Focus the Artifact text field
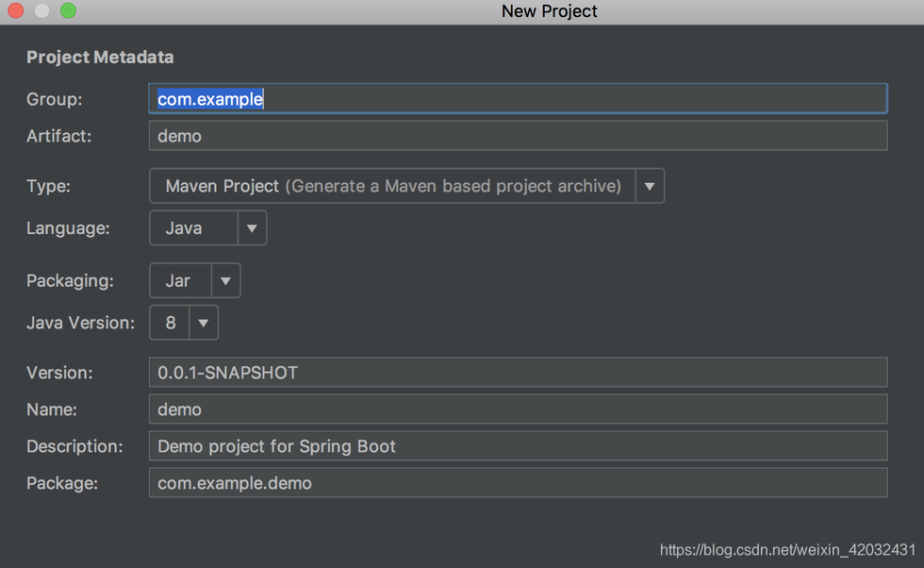Screen dimensions: 924x568 [517, 136]
